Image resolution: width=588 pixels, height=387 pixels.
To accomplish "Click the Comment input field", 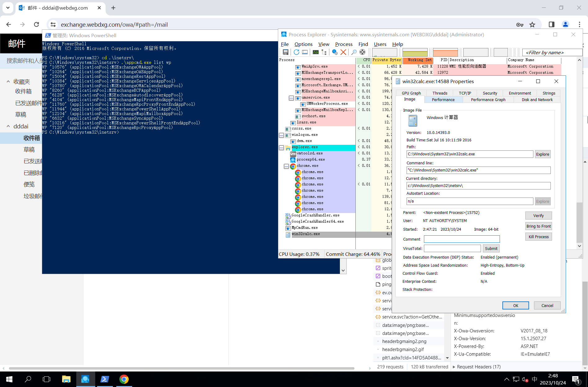I will (x=462, y=239).
